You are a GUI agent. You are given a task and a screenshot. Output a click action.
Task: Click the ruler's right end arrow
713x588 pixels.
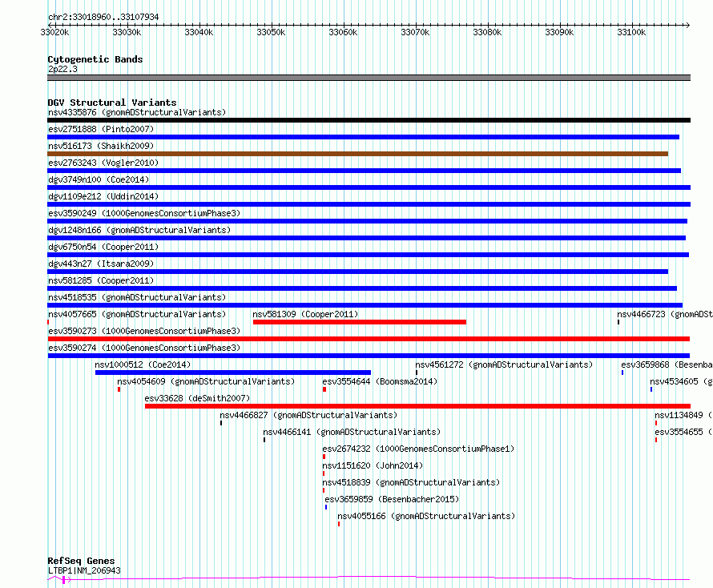tap(688, 25)
